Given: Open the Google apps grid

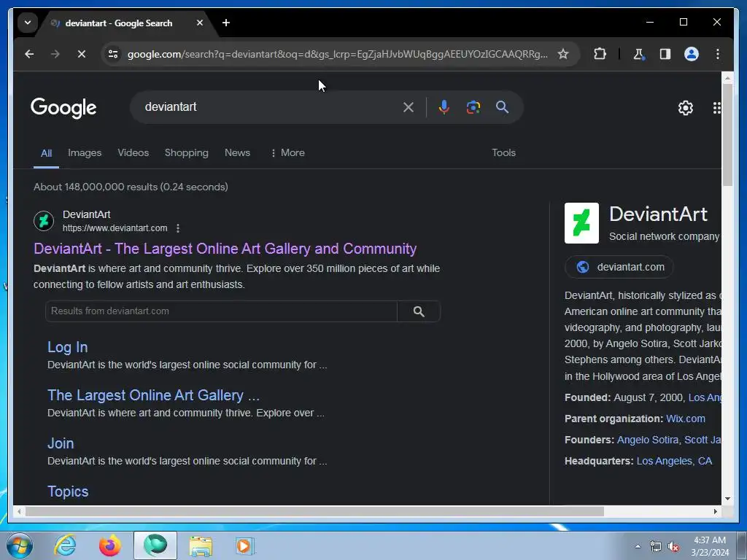Looking at the screenshot, I should [716, 108].
